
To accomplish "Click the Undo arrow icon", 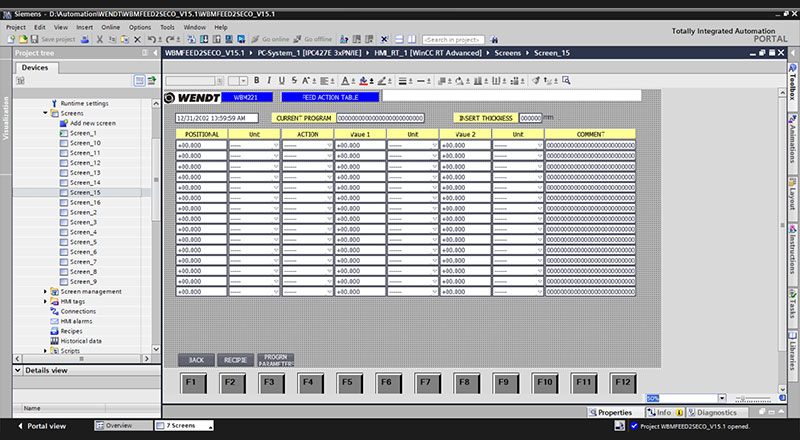I will (x=152, y=39).
